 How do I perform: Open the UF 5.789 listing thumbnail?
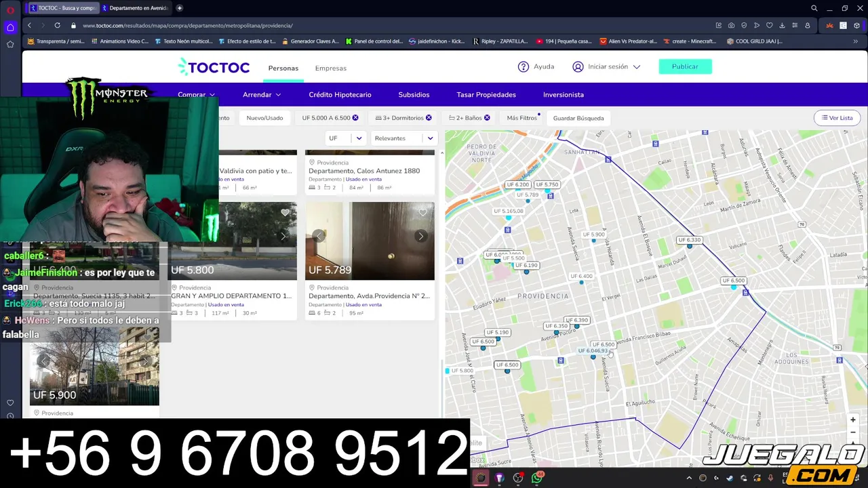(370, 241)
